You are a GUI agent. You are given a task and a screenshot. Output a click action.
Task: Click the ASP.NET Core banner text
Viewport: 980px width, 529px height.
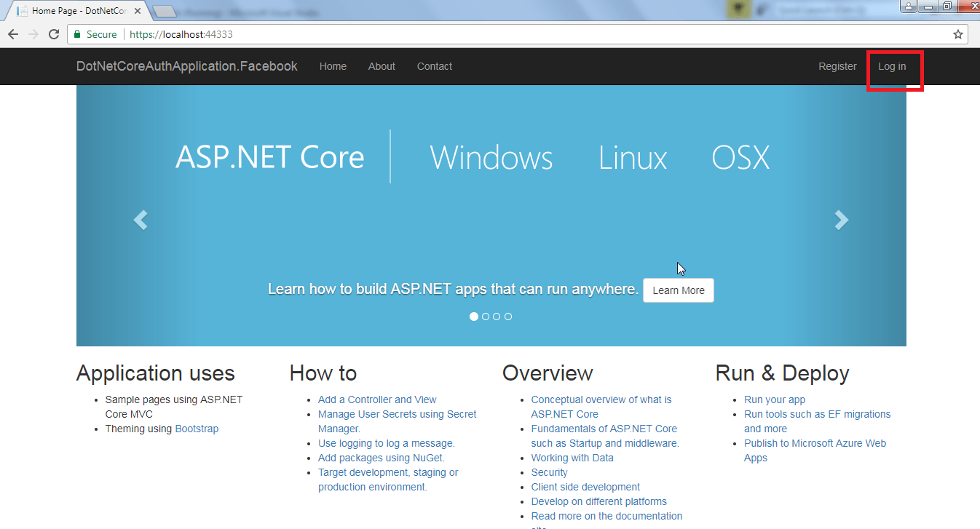[269, 157]
